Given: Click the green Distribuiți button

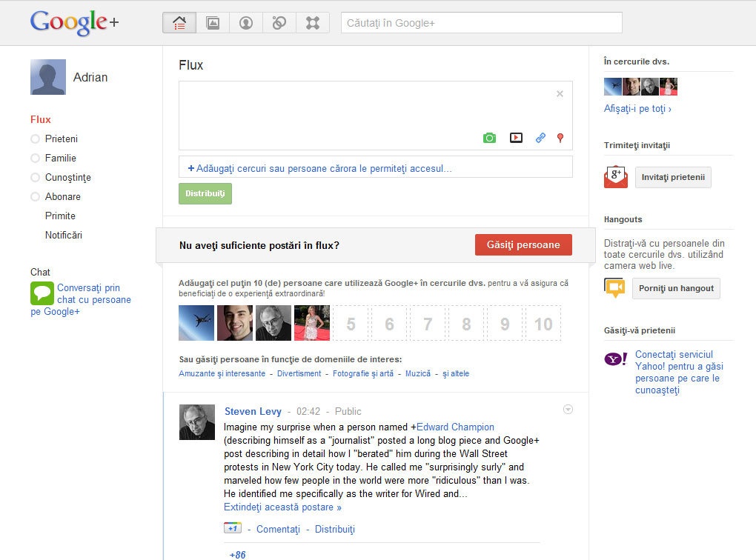Looking at the screenshot, I should (x=205, y=194).
